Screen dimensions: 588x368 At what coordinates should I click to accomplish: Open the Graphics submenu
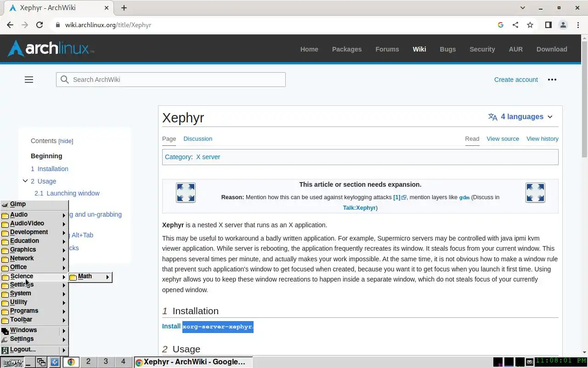coord(34,250)
